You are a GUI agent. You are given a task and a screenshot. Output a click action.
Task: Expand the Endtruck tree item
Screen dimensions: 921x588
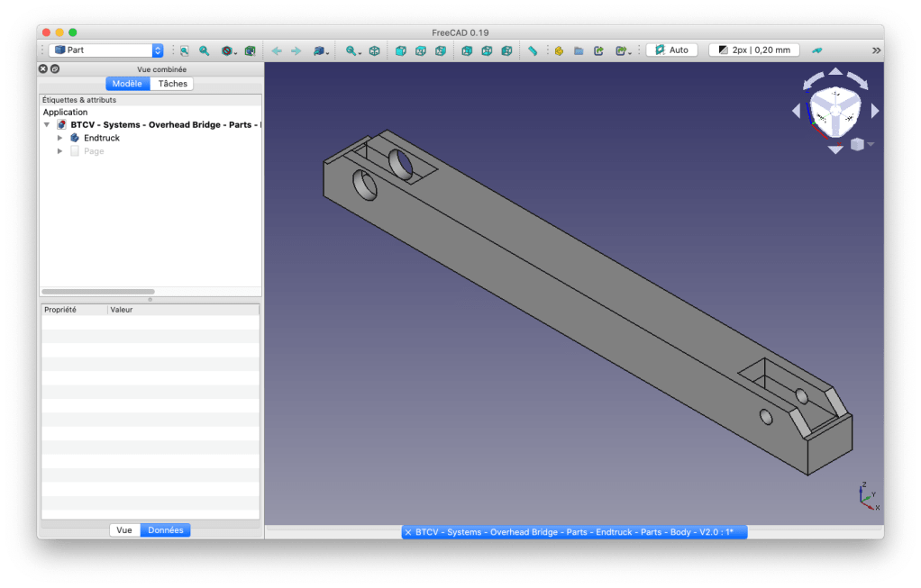click(60, 138)
